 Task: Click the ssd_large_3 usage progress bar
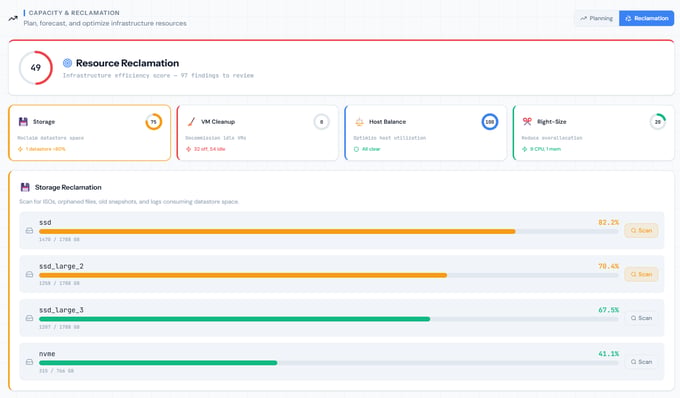[329, 319]
